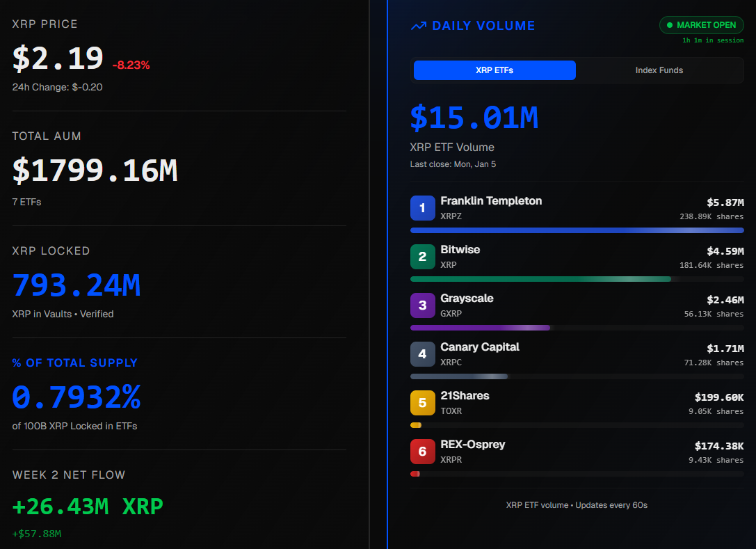Click the GXRP ticker symbol

451,314
